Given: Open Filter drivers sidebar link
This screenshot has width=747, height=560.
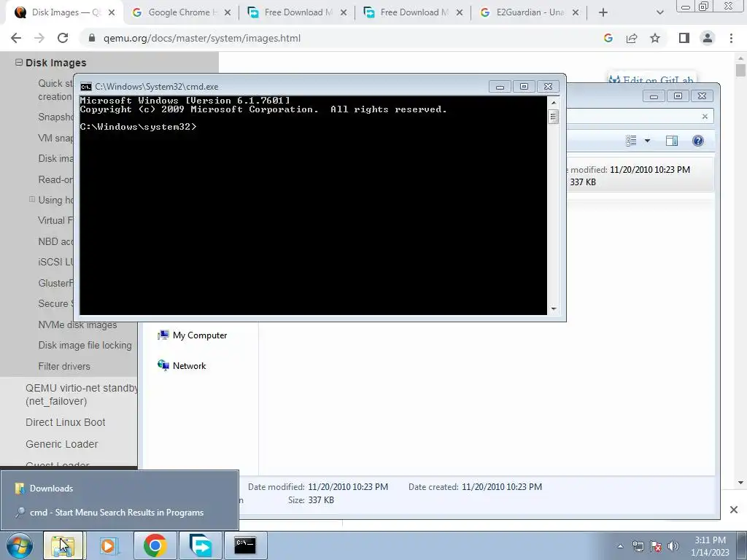Looking at the screenshot, I should point(64,366).
